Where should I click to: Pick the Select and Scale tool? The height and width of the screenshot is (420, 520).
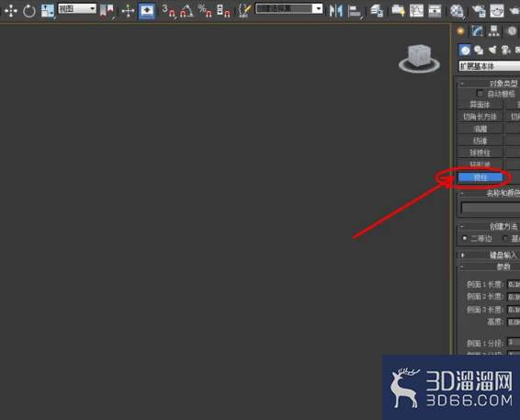point(48,11)
